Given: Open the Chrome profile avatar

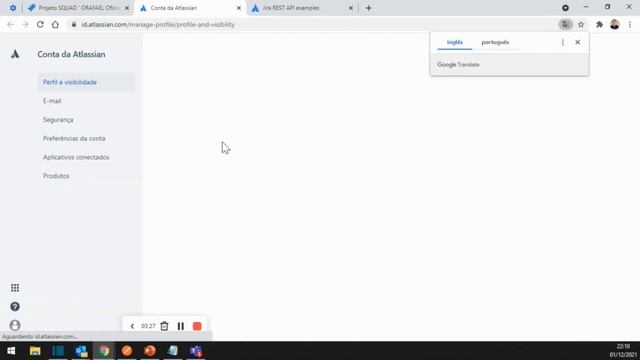Looking at the screenshot, I should tap(615, 24).
